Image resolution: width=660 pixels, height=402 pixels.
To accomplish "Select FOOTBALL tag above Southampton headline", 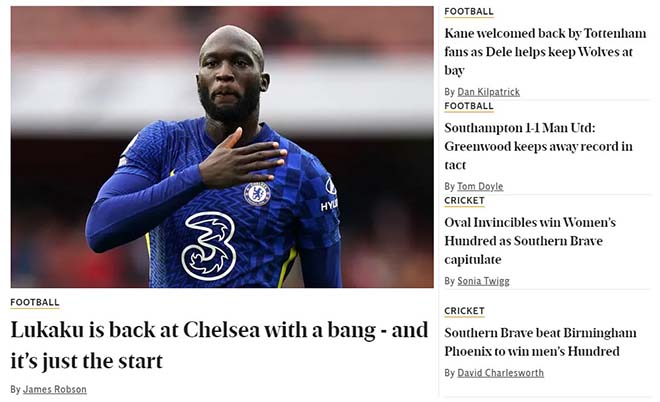I will pyautogui.click(x=469, y=106).
